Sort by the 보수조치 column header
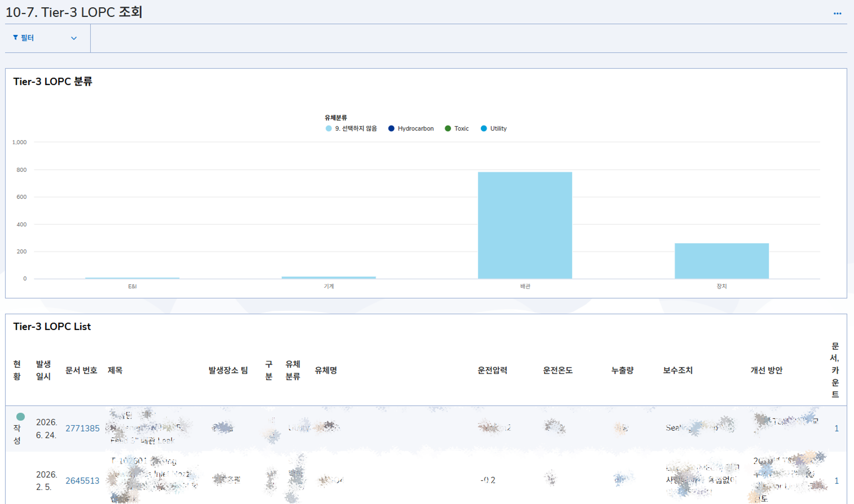This screenshot has height=504, width=854. [678, 370]
